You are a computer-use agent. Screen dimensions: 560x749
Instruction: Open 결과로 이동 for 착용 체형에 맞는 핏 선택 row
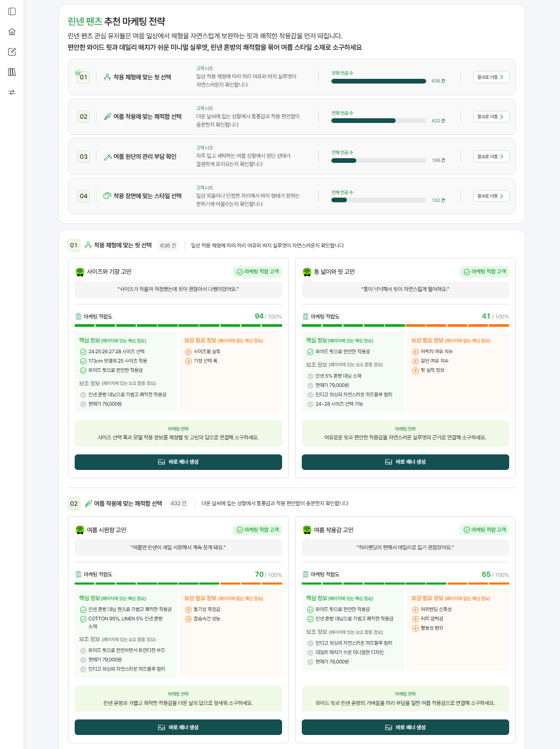[491, 77]
